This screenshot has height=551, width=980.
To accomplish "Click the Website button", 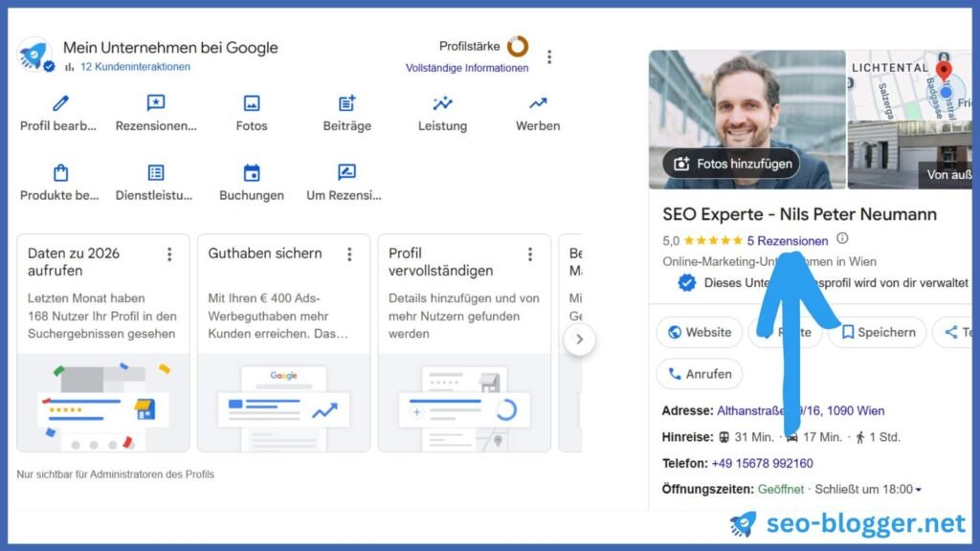I will [x=700, y=332].
